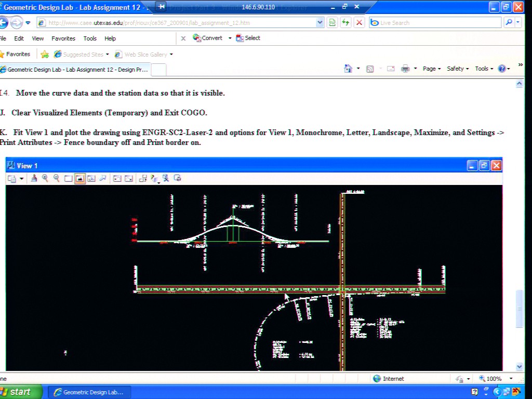Click the 100% zoom level button
Viewport: 532px width, 399px height.
tap(490, 379)
